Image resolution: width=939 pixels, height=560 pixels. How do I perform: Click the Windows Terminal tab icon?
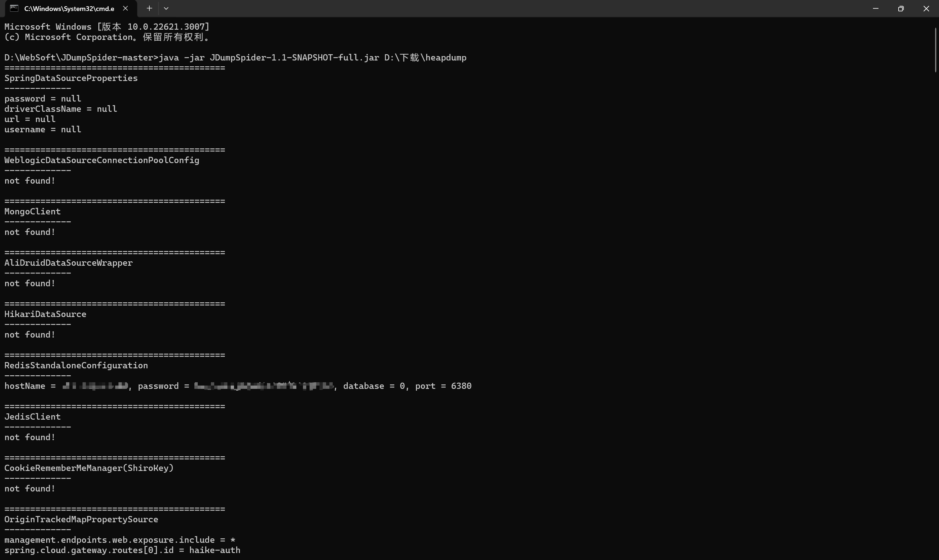click(x=14, y=8)
